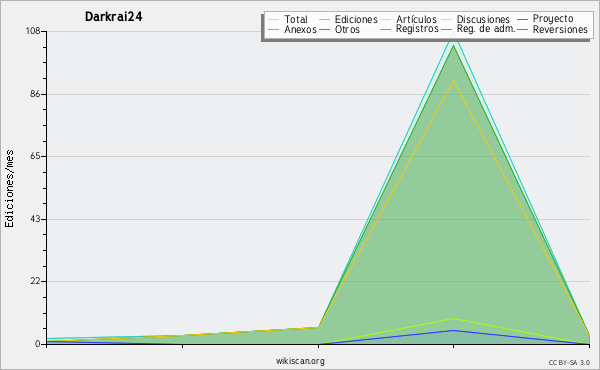Click the Ediciones/mes axis title
This screenshot has width=600, height=370.
(x=9, y=188)
